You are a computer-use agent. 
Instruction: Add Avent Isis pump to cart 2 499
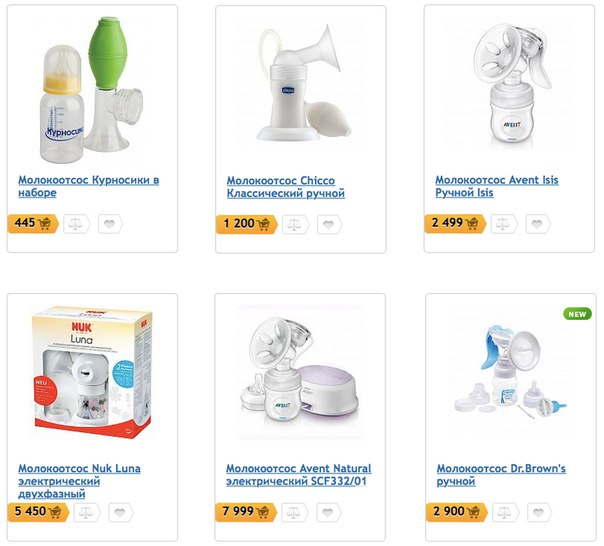[455, 223]
